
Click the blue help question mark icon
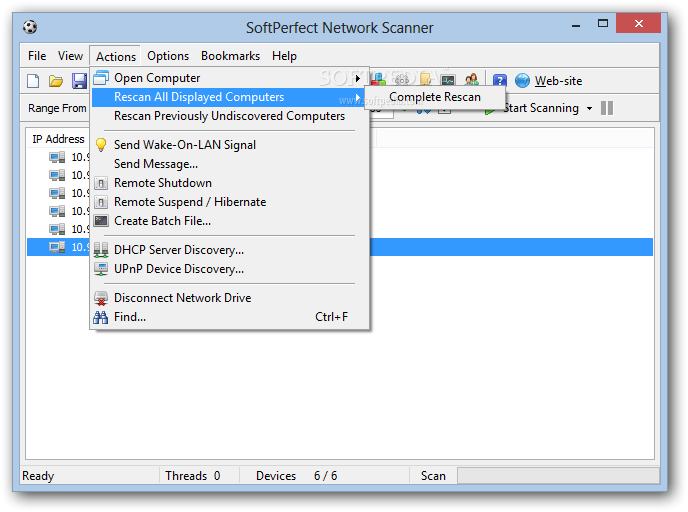pyautogui.click(x=500, y=81)
